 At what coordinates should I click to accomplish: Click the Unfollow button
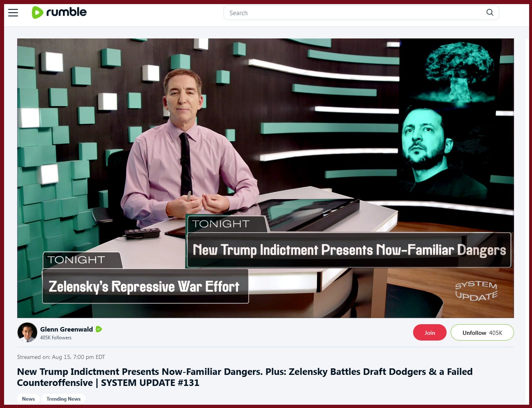pos(482,332)
